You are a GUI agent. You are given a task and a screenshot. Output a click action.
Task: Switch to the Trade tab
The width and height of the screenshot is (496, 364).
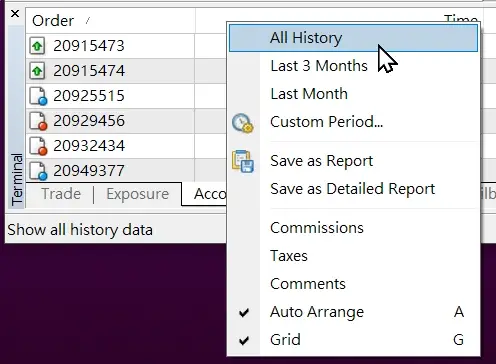61,194
